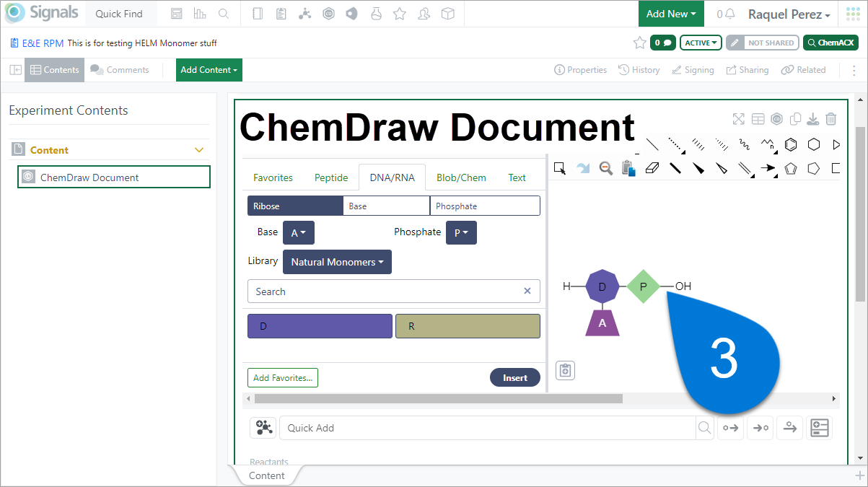The height and width of the screenshot is (487, 868).
Task: Click the Add Favorites button
Action: click(x=283, y=377)
